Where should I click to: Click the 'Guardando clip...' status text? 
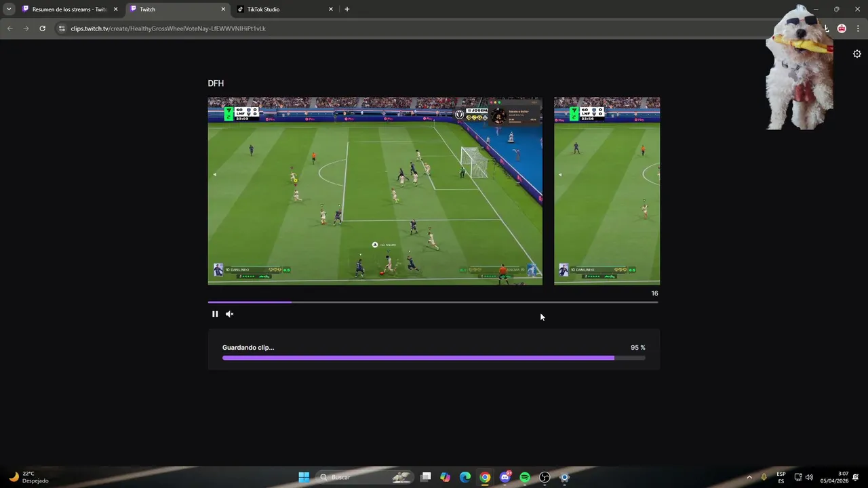click(248, 348)
